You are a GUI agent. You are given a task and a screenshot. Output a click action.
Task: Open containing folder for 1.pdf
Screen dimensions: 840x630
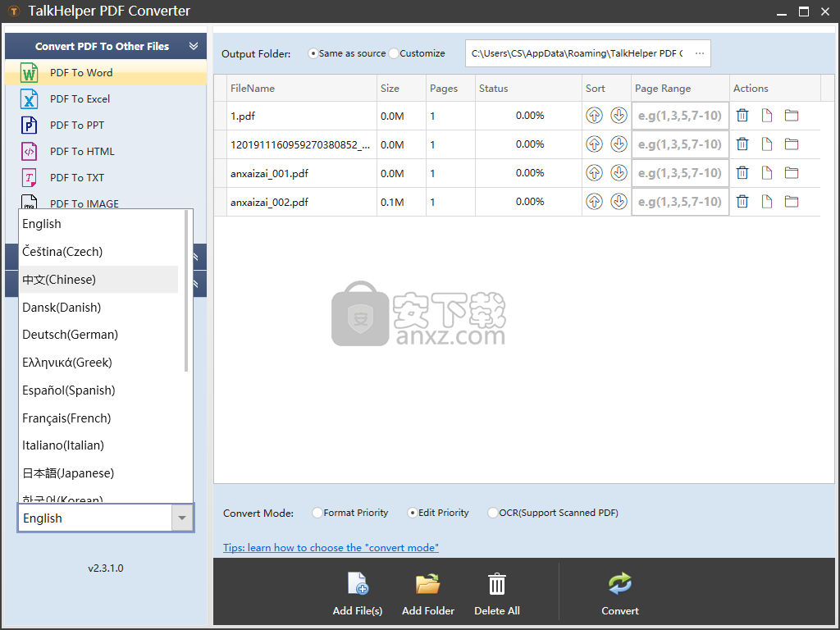coord(792,115)
